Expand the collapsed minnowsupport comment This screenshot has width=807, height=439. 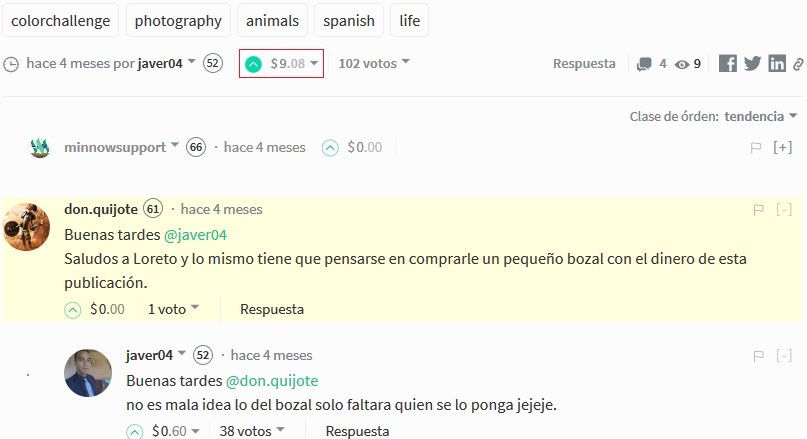pyautogui.click(x=783, y=147)
